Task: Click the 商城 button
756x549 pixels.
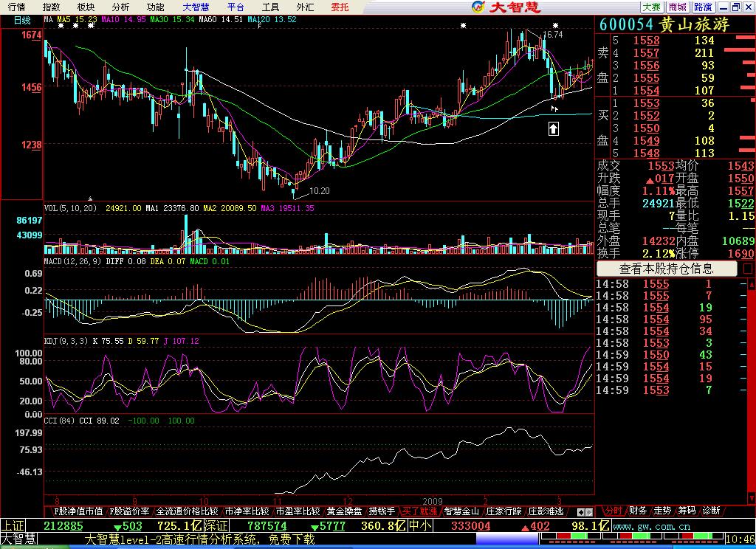Action: pyautogui.click(x=678, y=7)
